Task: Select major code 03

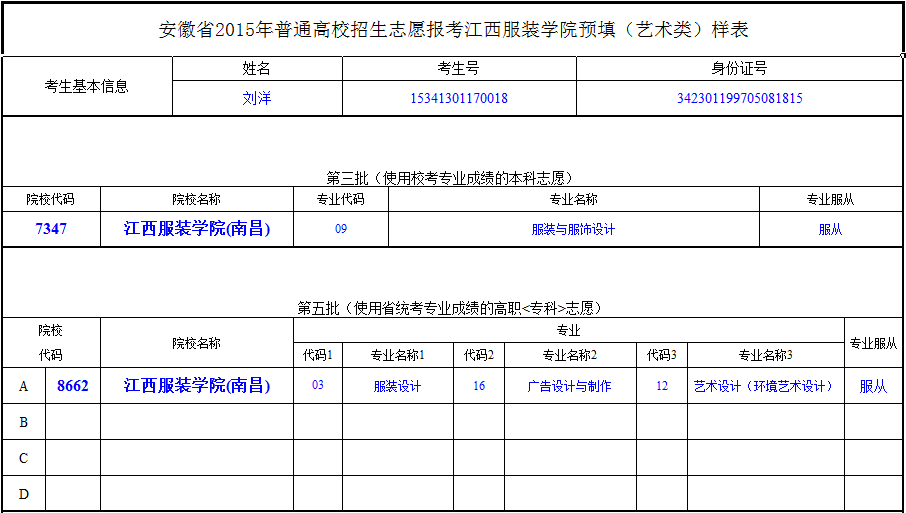Action: 318,386
